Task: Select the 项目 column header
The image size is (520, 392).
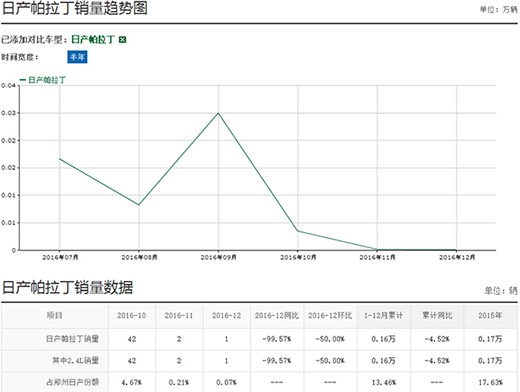Action: (x=55, y=316)
